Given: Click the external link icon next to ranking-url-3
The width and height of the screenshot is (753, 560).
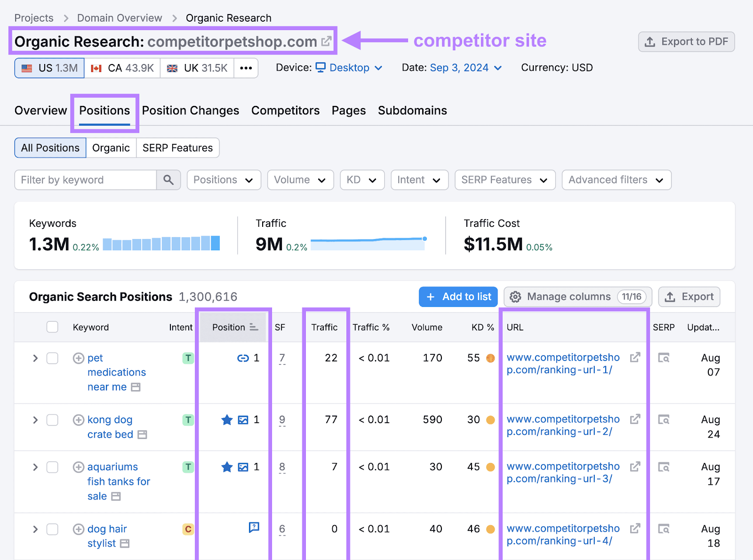Looking at the screenshot, I should tap(635, 466).
